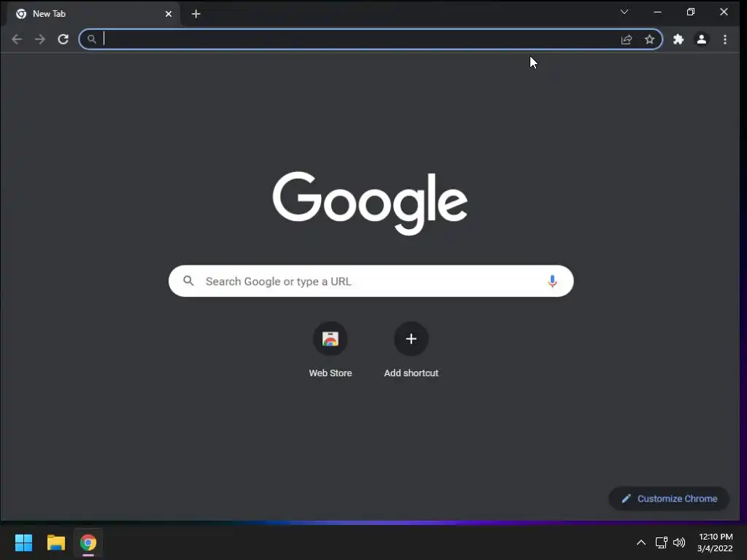
Task: Restore down the Chrome window
Action: pos(690,12)
